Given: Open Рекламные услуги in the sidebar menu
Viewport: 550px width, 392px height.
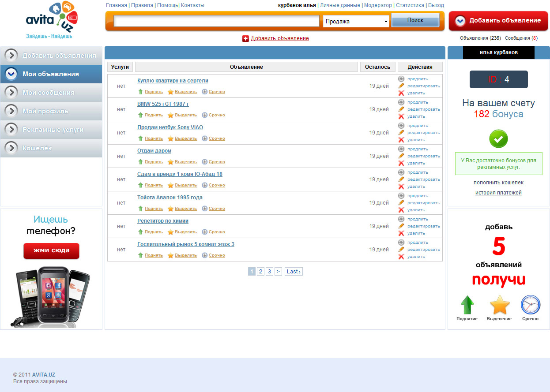Looking at the screenshot, I should 51,130.
